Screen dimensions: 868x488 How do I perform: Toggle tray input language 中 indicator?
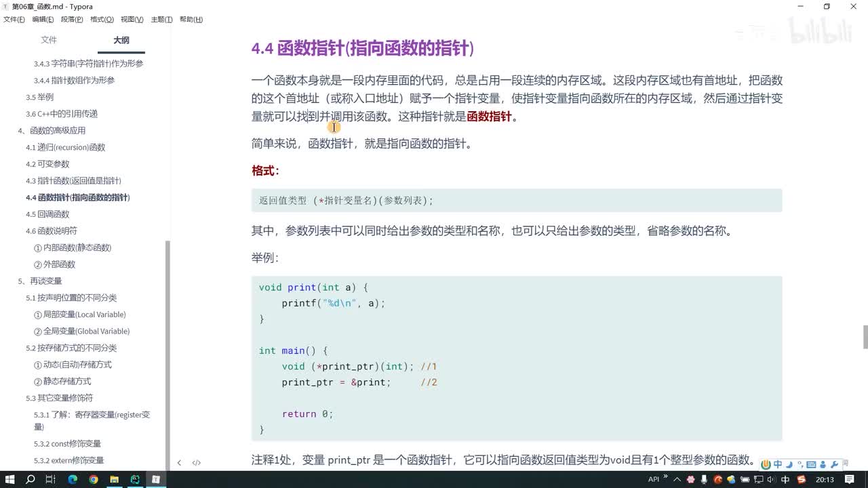point(785,479)
